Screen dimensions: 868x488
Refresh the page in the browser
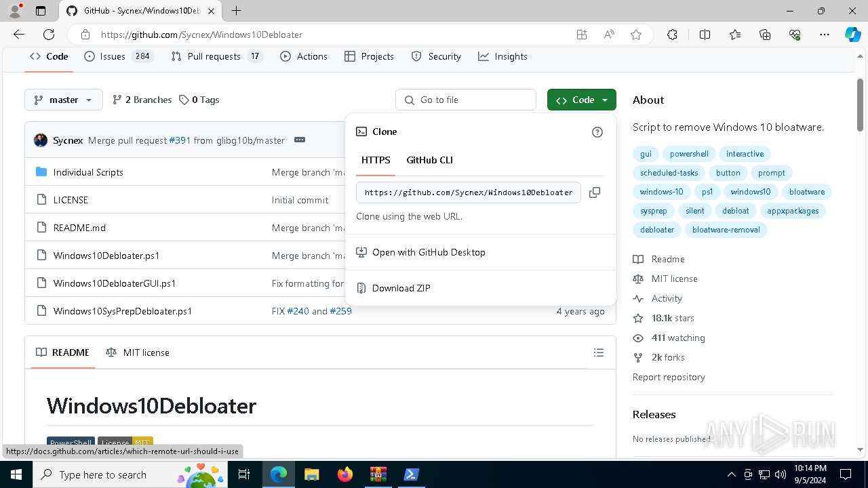49,35
